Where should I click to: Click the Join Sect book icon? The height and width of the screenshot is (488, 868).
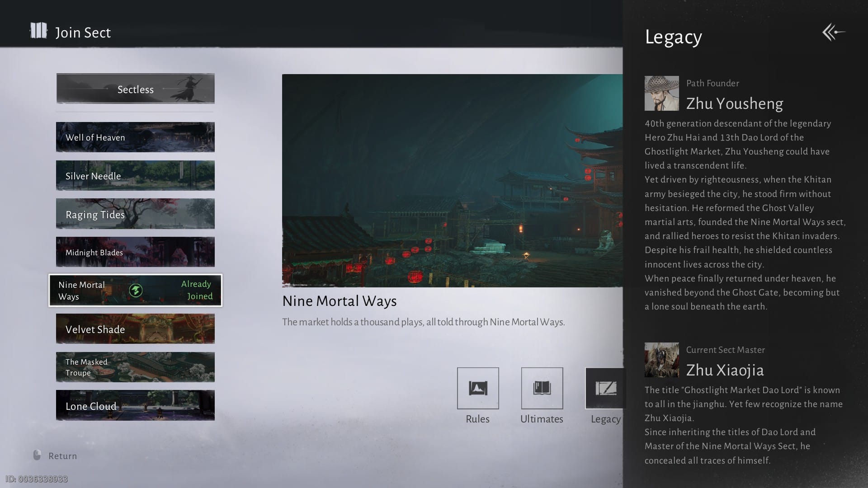(38, 31)
